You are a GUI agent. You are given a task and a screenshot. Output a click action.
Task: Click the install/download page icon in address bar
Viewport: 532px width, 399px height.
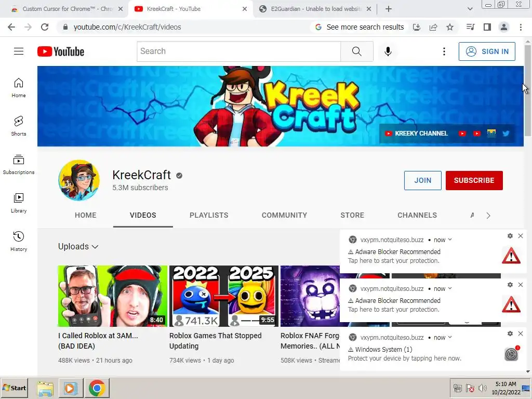[417, 27]
